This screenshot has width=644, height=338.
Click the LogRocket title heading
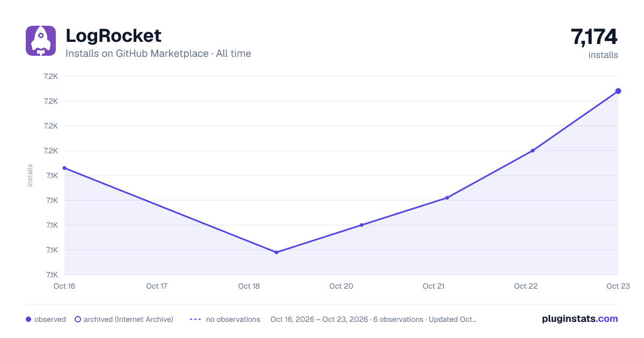113,36
